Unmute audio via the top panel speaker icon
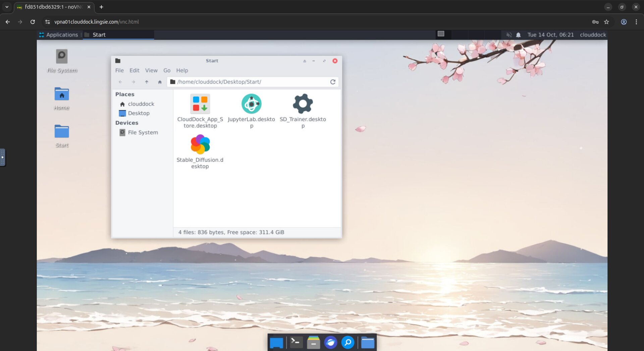Screen dimensions: 644x351 (509, 35)
